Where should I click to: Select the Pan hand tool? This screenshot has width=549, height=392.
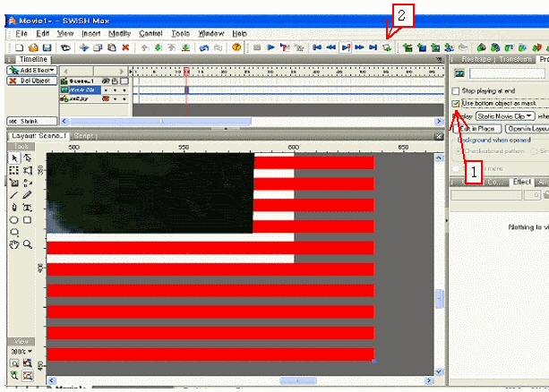click(14, 244)
